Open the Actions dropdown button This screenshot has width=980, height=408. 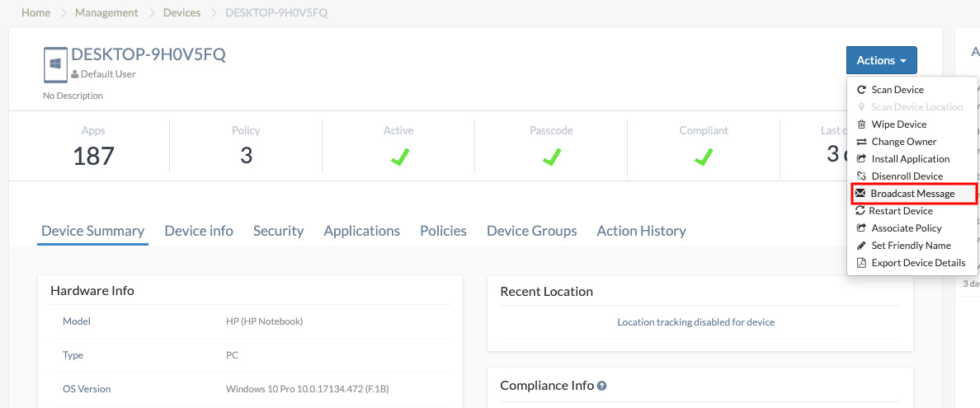coord(881,61)
